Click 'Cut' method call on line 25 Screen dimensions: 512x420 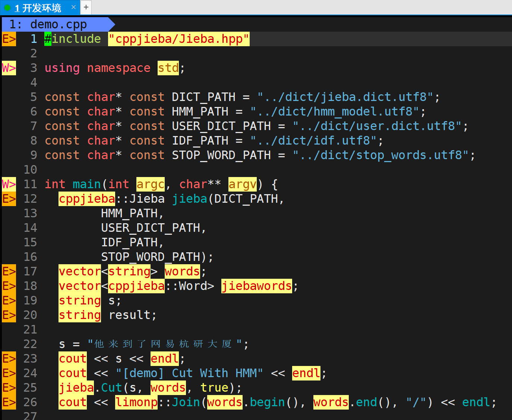[112, 388]
